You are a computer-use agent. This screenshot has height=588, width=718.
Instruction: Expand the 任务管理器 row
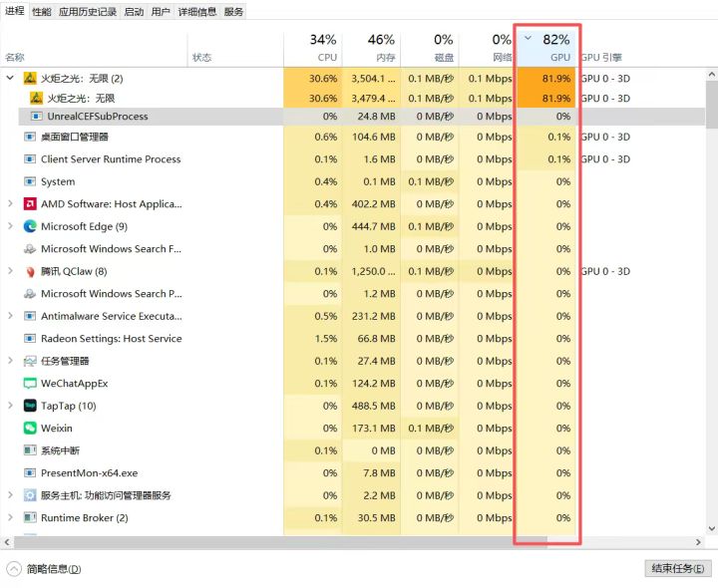tap(10, 361)
